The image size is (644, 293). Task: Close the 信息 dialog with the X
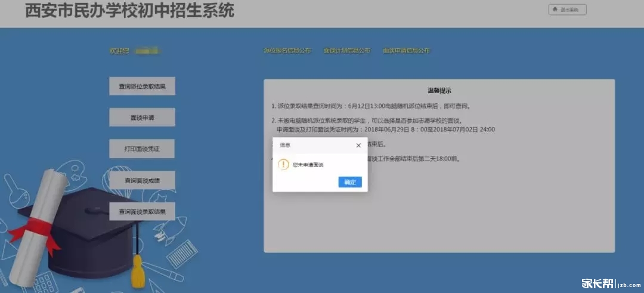pyautogui.click(x=358, y=145)
